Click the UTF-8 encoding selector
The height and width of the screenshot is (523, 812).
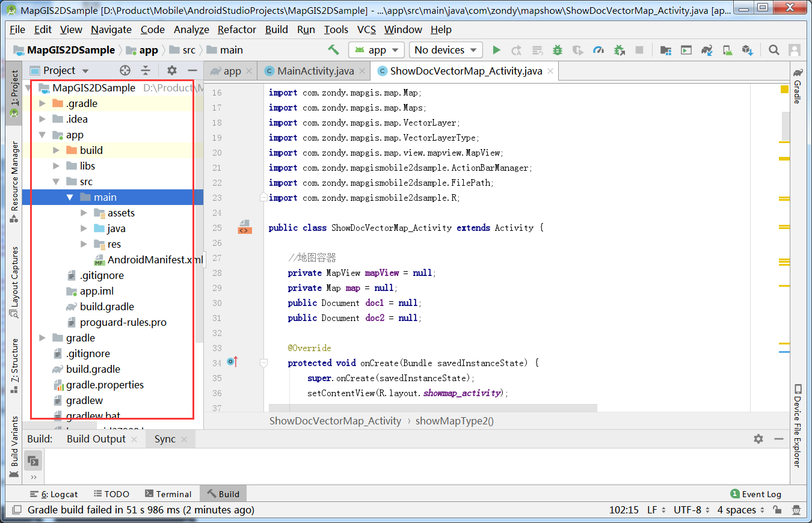click(x=691, y=510)
